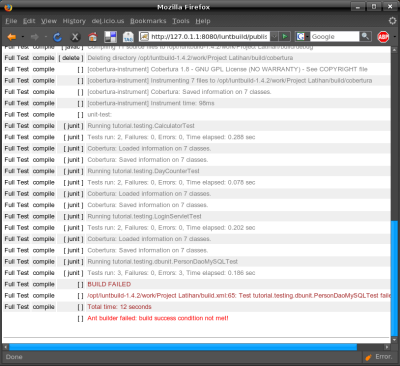The image size is (400, 366).
Task: Click the '[ delete ]' task label
Action: [71, 58]
